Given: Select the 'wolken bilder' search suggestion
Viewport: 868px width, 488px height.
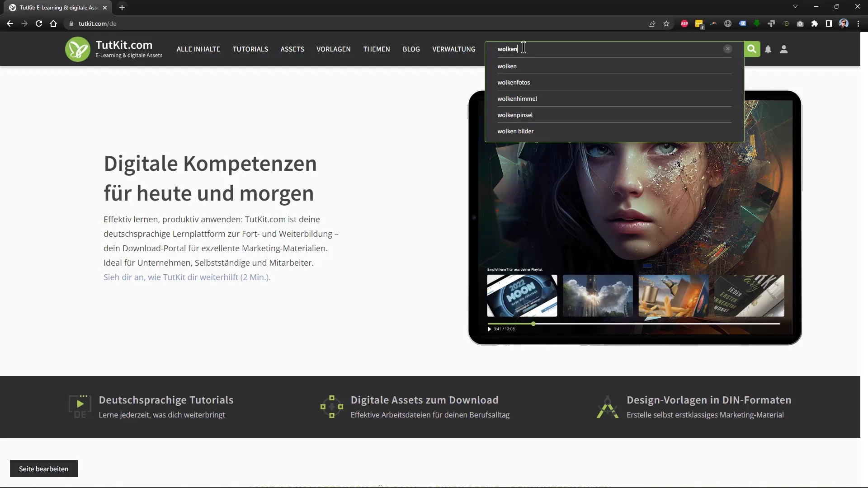Looking at the screenshot, I should click(614, 131).
